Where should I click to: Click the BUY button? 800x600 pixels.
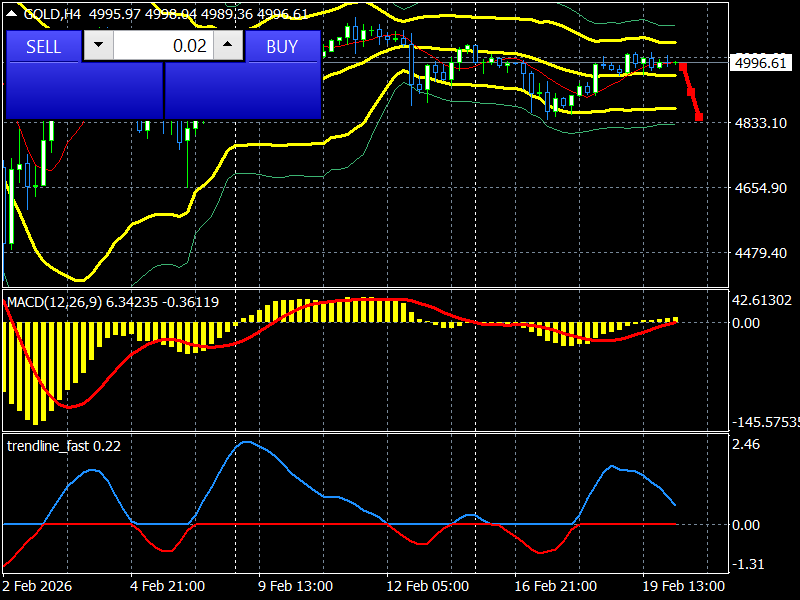pyautogui.click(x=282, y=46)
